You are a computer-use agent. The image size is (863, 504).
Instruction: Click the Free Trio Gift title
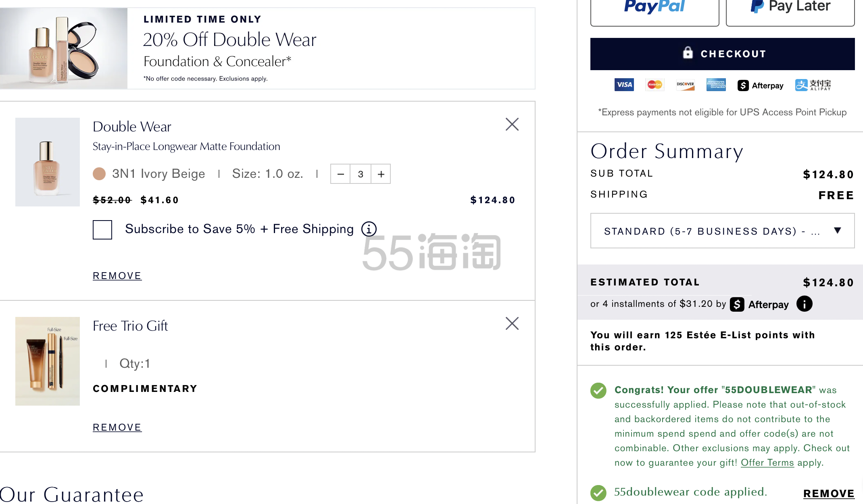130,326
